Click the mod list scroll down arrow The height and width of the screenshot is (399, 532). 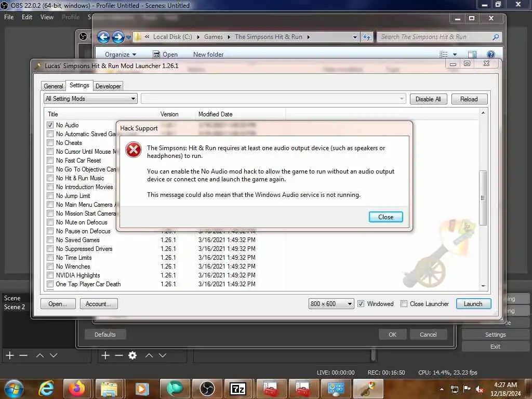click(x=483, y=286)
